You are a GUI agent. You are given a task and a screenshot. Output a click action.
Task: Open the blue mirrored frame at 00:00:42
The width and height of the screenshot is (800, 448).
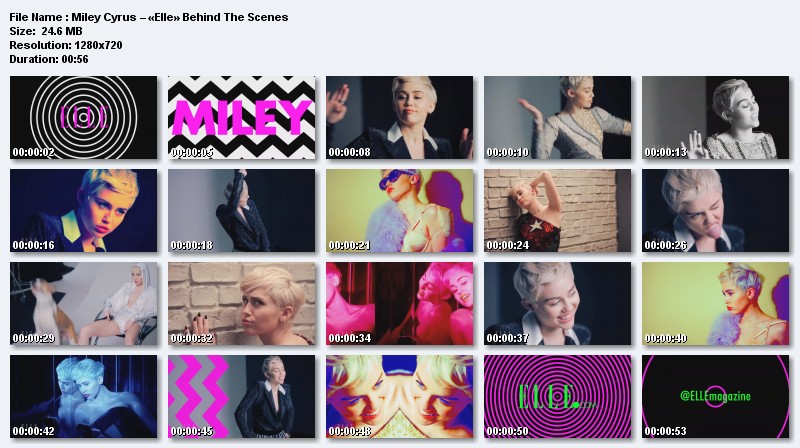(84, 396)
